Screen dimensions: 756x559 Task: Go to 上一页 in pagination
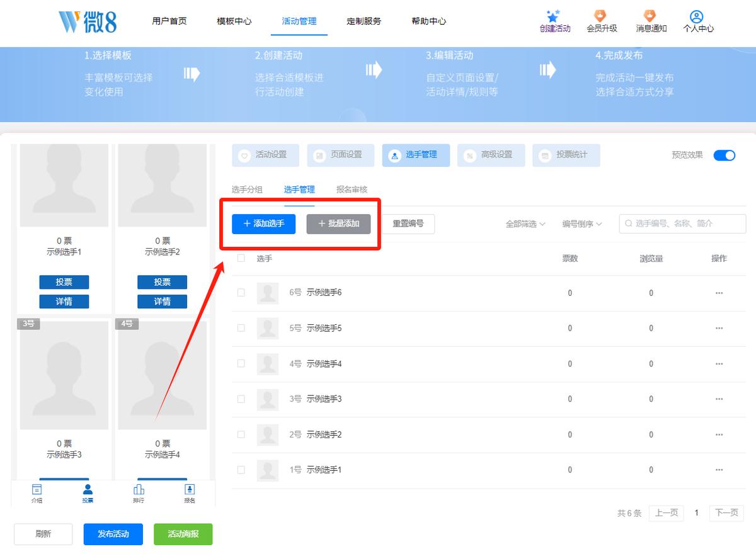click(667, 513)
